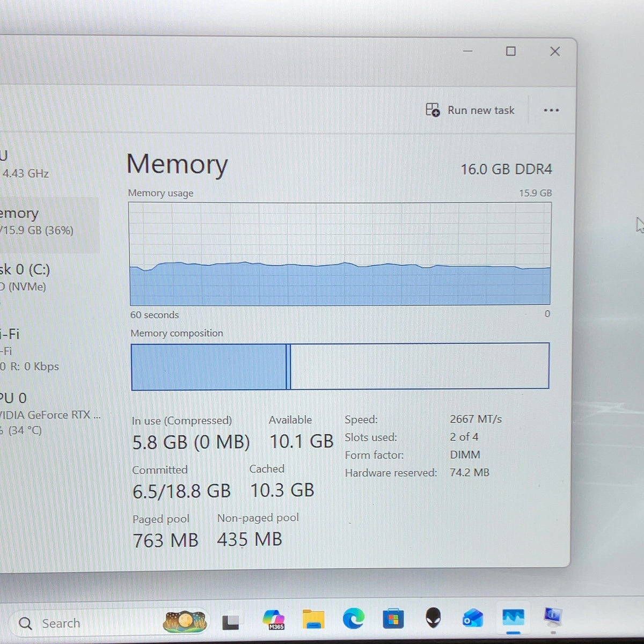Open Task View from the taskbar

pyautogui.click(x=231, y=622)
